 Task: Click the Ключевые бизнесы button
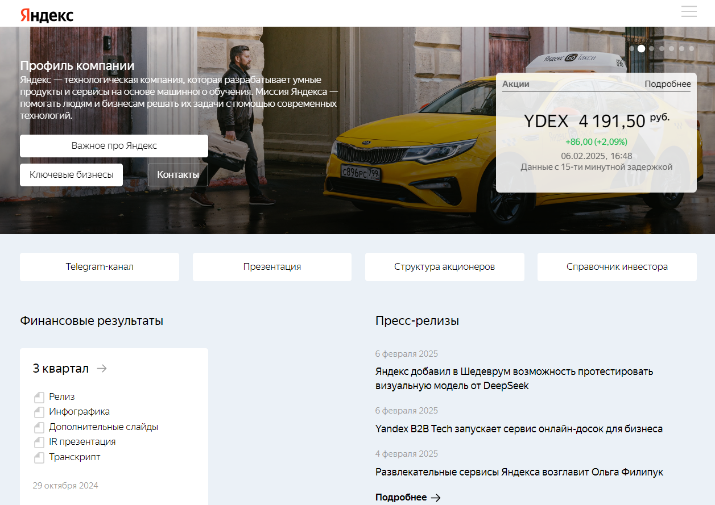tap(72, 175)
